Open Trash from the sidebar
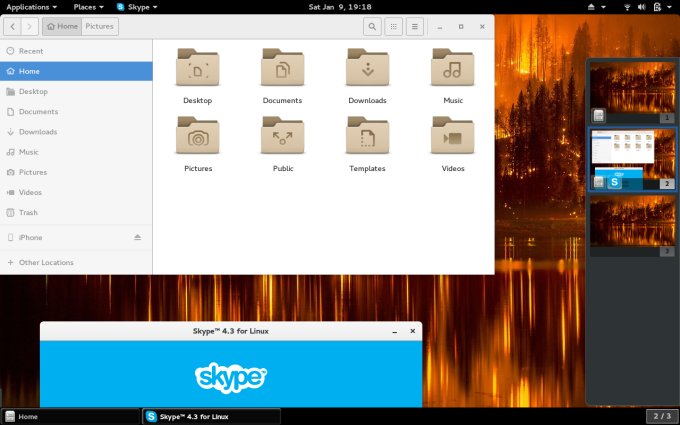This screenshot has height=425, width=680. coord(76,212)
